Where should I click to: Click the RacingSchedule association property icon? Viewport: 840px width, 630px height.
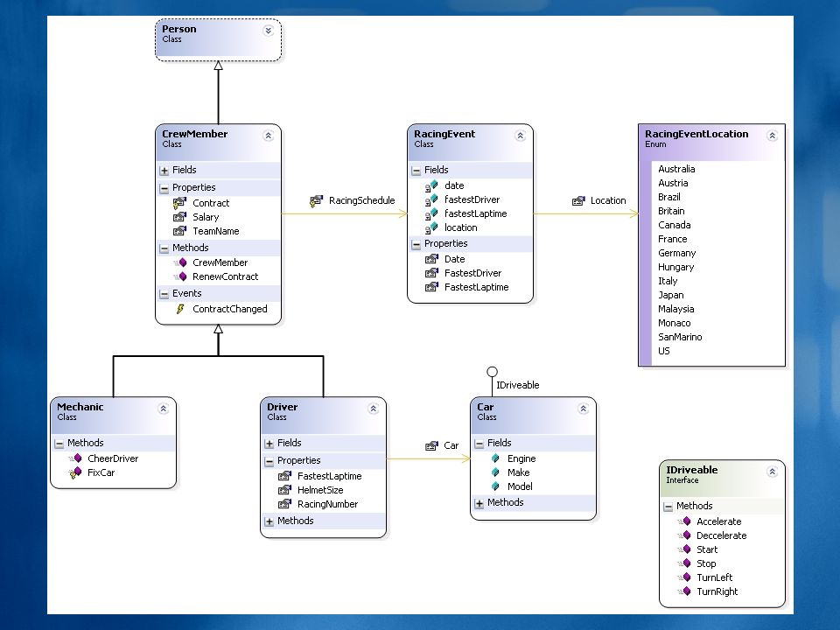(316, 201)
